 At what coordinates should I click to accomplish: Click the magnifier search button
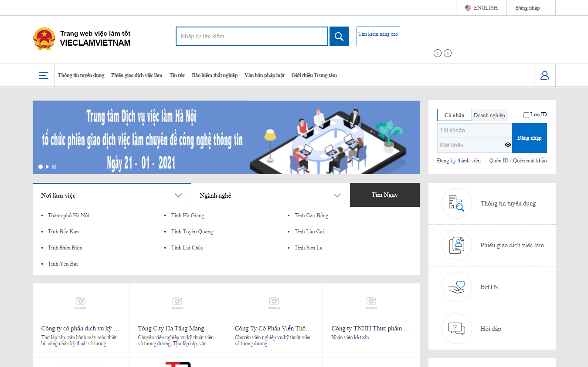click(x=339, y=36)
